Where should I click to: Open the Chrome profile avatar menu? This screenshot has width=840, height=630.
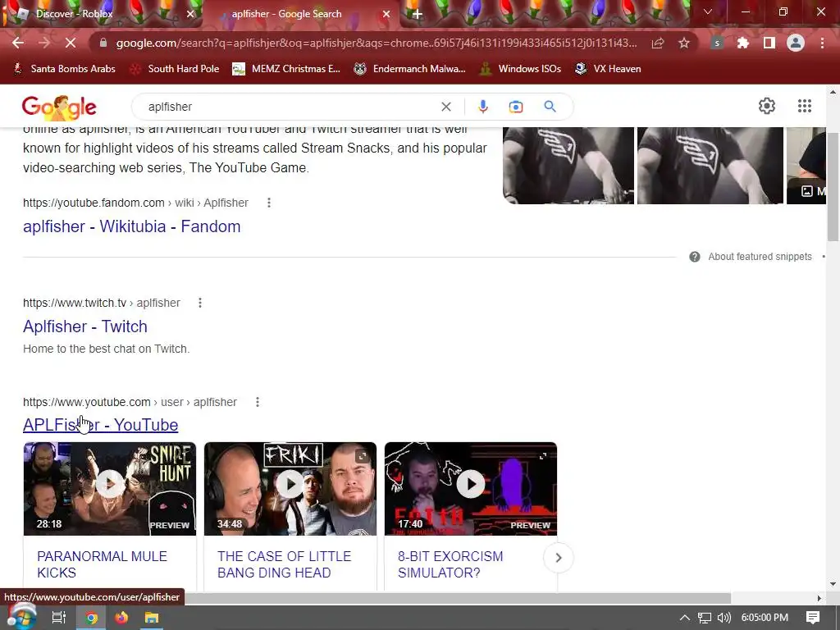pyautogui.click(x=796, y=43)
